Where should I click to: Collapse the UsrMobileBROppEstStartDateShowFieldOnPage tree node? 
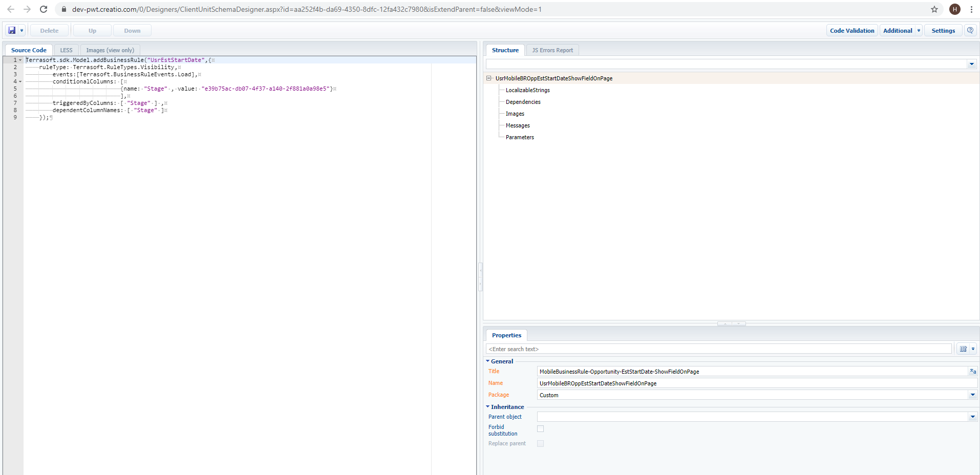point(488,78)
